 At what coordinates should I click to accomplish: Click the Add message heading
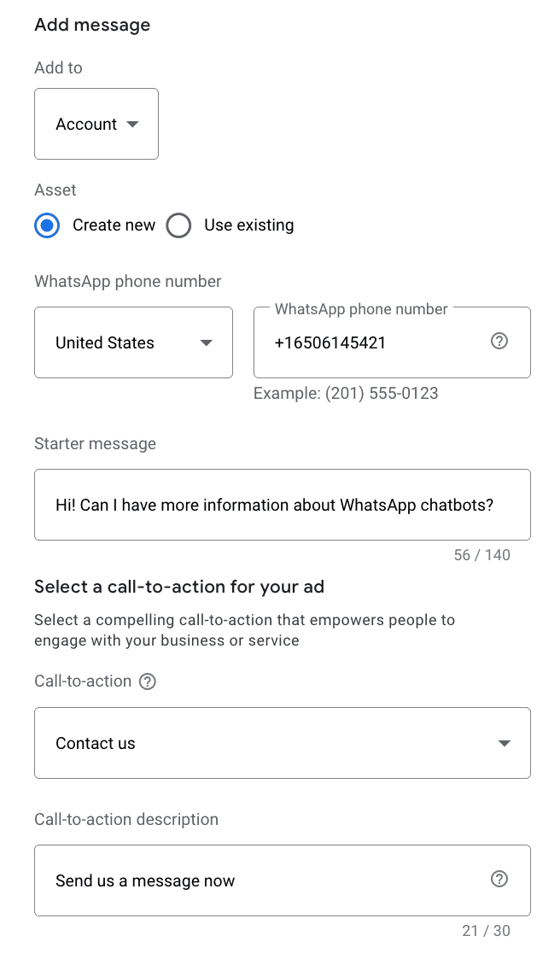pos(92,25)
